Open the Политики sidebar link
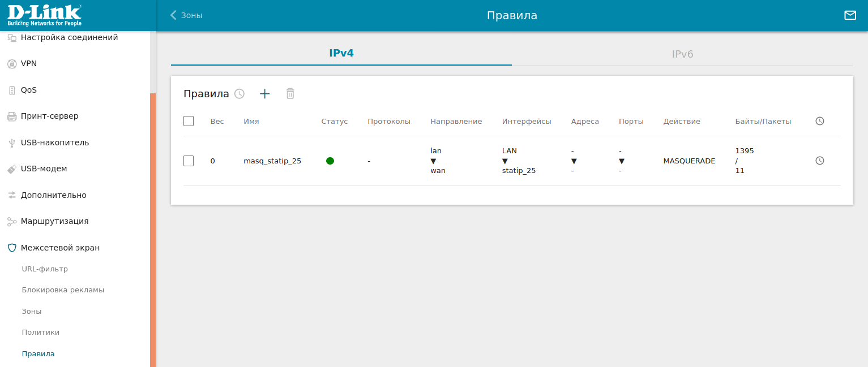The image size is (868, 367). [40, 332]
